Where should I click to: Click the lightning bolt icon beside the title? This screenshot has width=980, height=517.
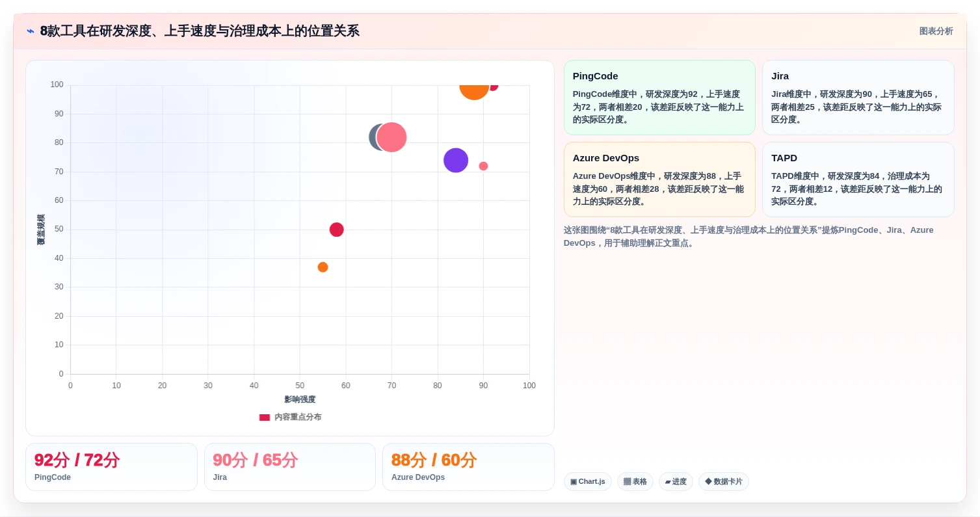pos(31,31)
